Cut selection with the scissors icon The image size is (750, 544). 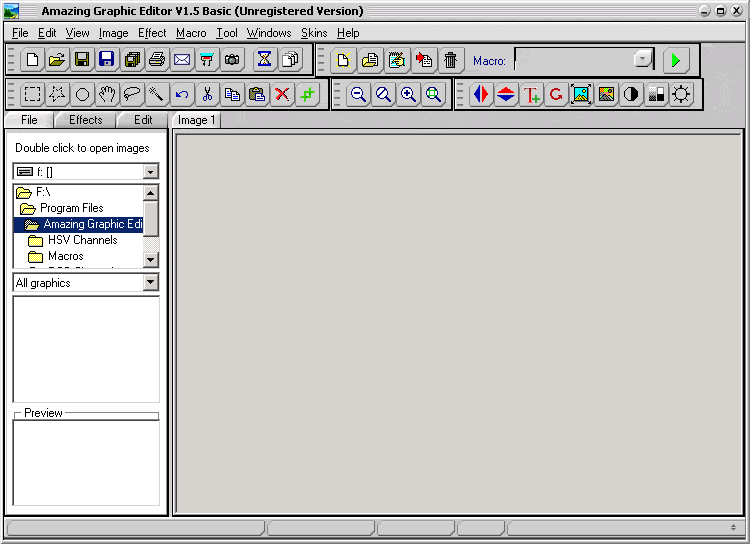pos(207,94)
